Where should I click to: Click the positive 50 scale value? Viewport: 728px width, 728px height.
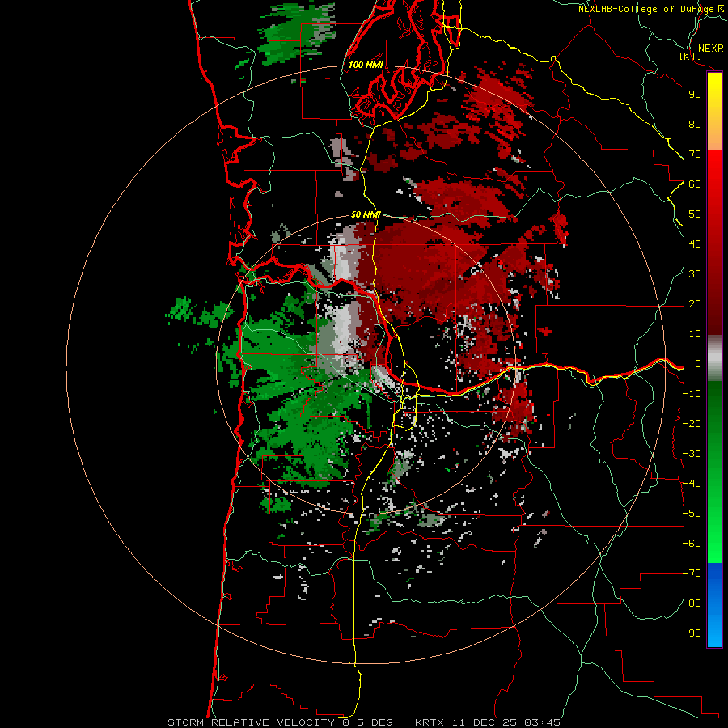point(695,214)
